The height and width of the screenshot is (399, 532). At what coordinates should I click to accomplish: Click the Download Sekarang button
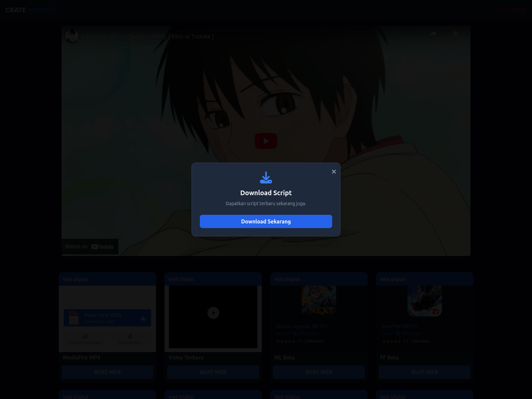tap(266, 221)
